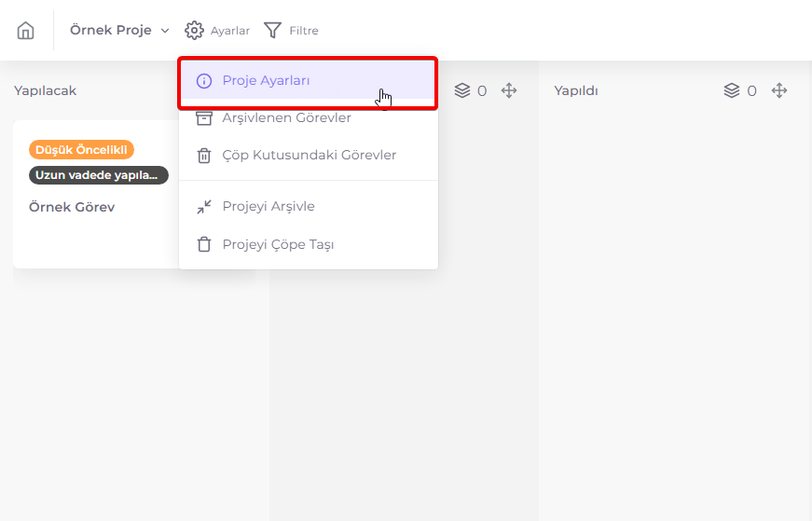This screenshot has width=812, height=521.
Task: Click trash icon beside Çöp Kutusundaki Görevler
Action: (204, 156)
